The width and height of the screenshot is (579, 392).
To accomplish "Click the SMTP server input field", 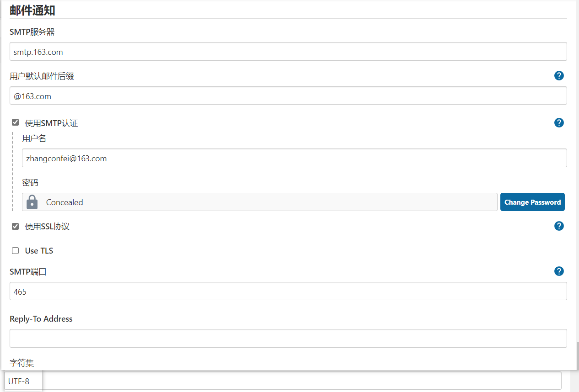I will pyautogui.click(x=288, y=52).
